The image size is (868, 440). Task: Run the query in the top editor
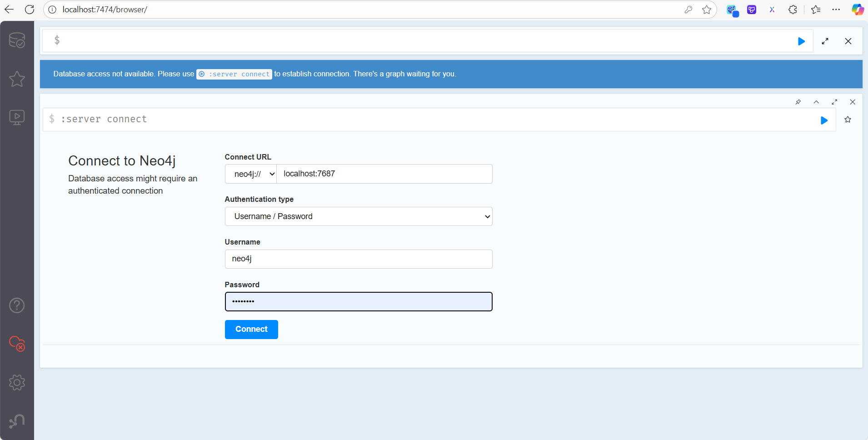[x=801, y=41]
